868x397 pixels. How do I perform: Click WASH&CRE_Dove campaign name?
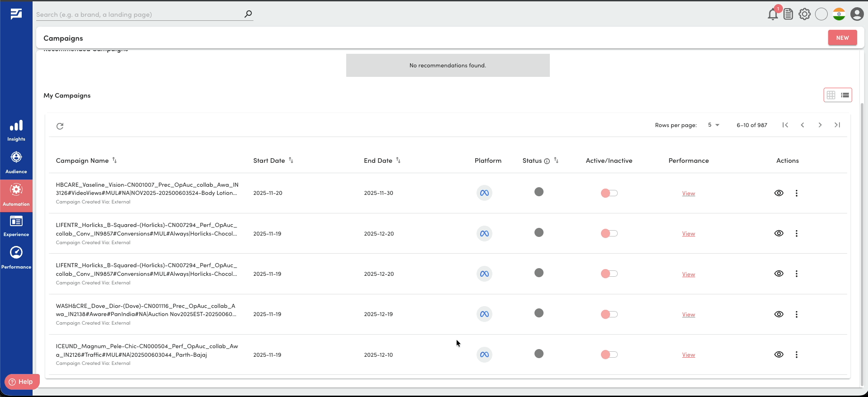[146, 310]
